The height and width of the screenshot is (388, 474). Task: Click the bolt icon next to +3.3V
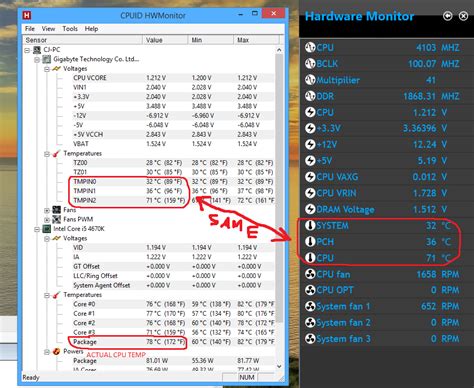click(x=310, y=128)
